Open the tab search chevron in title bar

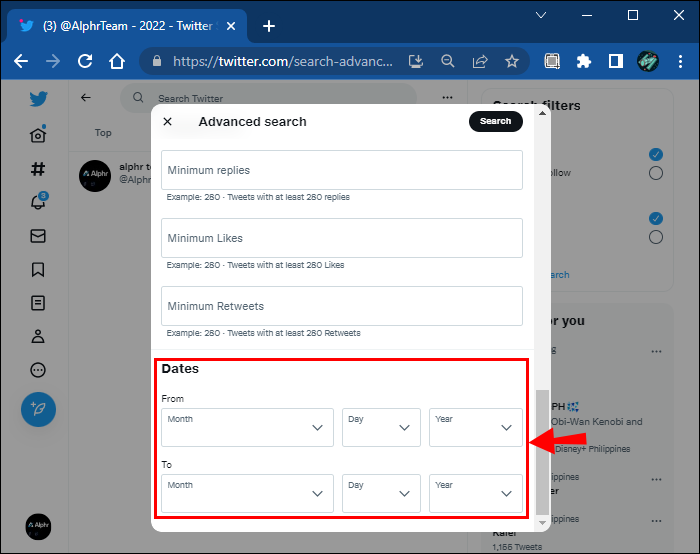click(x=541, y=15)
